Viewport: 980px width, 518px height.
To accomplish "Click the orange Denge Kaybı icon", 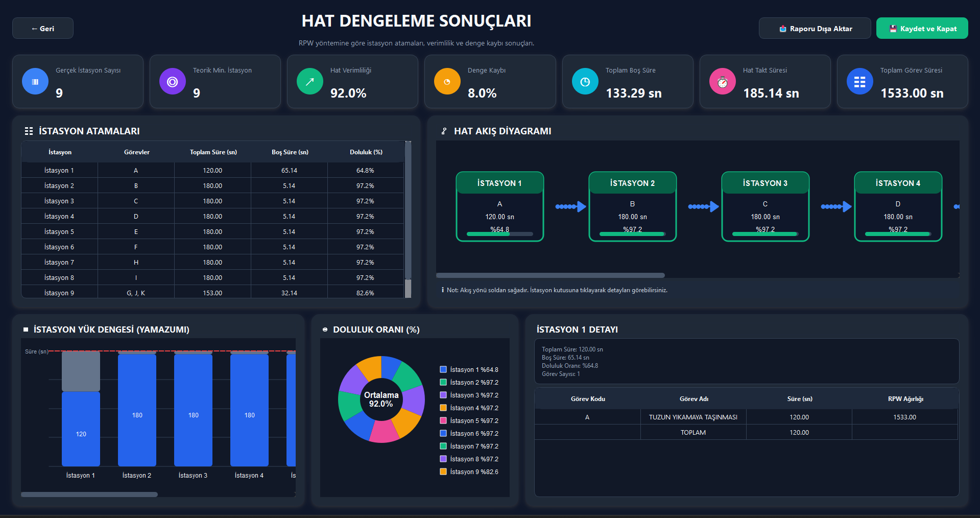I will (447, 81).
